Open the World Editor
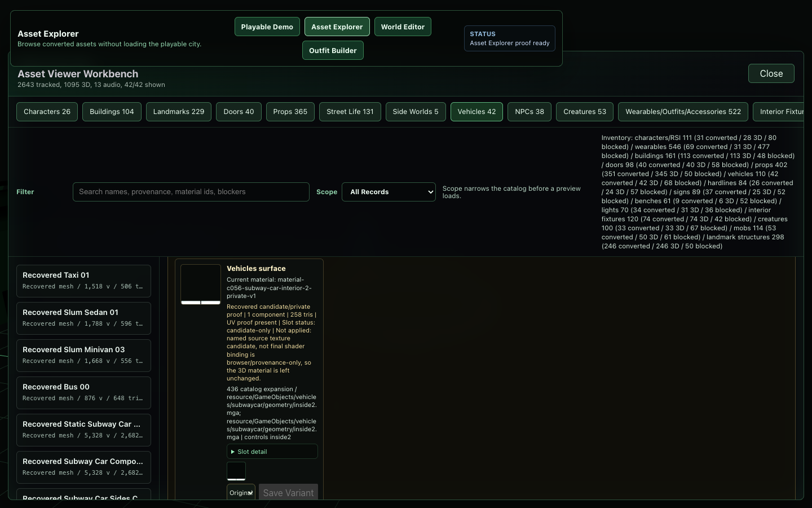812x508 pixels. (x=403, y=27)
